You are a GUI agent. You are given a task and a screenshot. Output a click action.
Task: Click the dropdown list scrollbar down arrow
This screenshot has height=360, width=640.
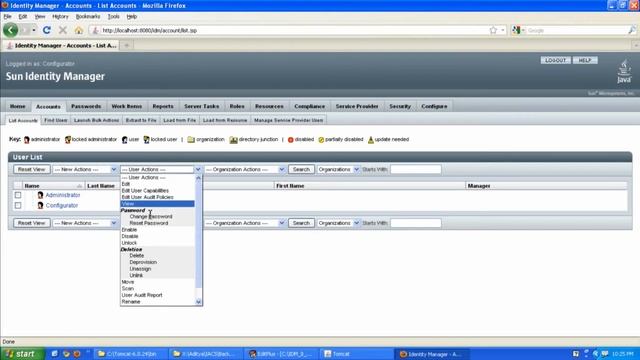pos(198,302)
